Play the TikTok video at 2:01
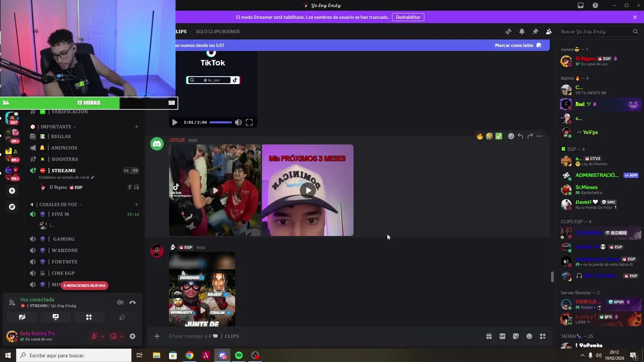The image size is (644, 362). click(x=175, y=122)
